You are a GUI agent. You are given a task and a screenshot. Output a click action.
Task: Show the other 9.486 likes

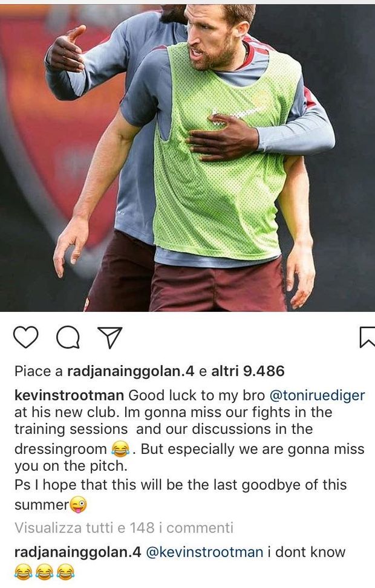(248, 371)
